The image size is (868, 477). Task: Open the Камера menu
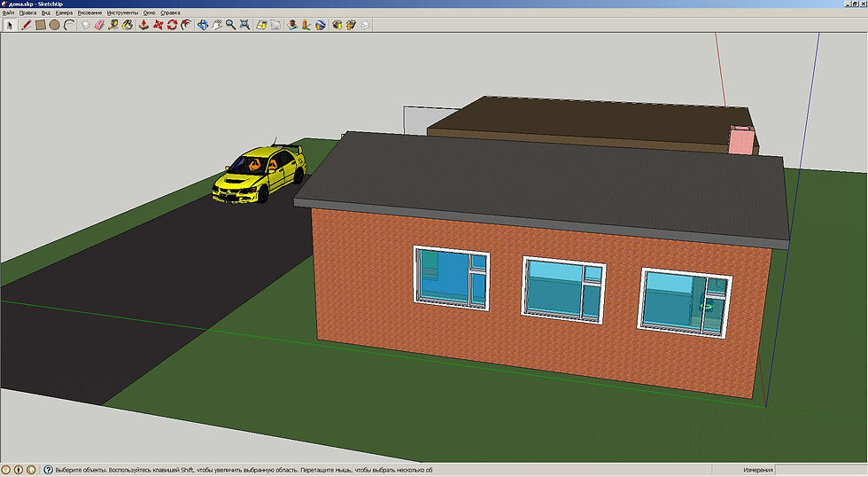click(64, 12)
